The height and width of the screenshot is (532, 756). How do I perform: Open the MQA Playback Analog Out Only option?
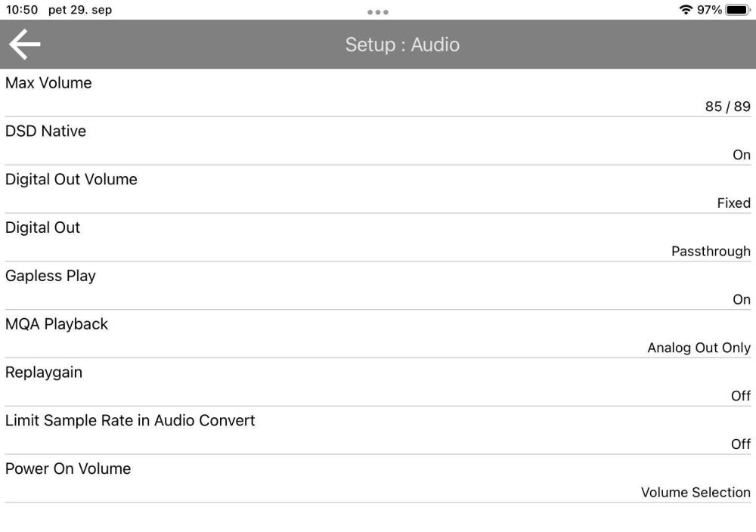(x=699, y=348)
